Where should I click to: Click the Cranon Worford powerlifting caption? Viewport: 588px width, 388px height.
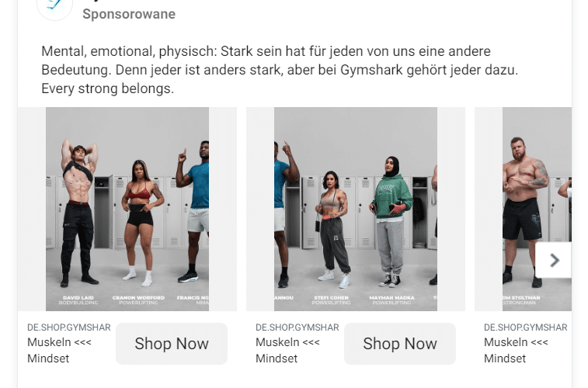click(138, 300)
